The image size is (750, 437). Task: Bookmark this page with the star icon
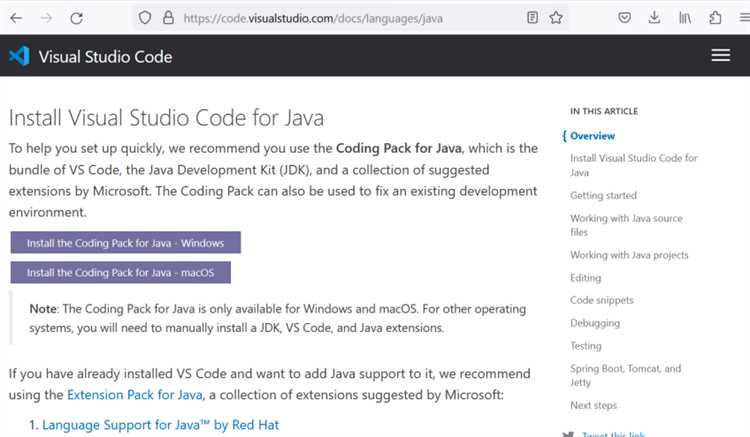pyautogui.click(x=556, y=18)
